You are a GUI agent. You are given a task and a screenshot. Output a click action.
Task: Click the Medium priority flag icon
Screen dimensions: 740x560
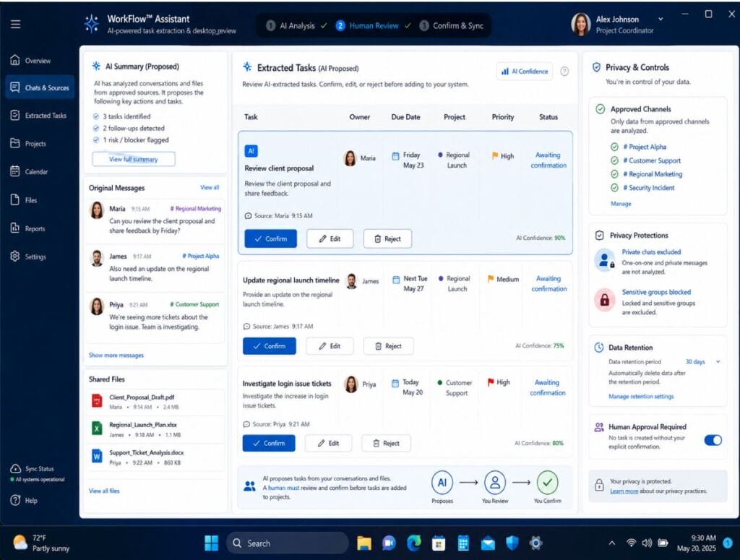point(491,279)
